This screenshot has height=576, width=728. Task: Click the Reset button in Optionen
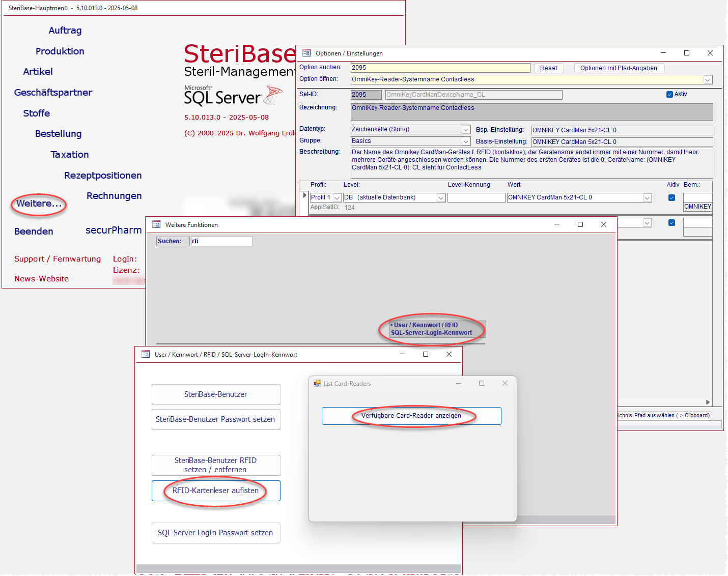pos(548,68)
